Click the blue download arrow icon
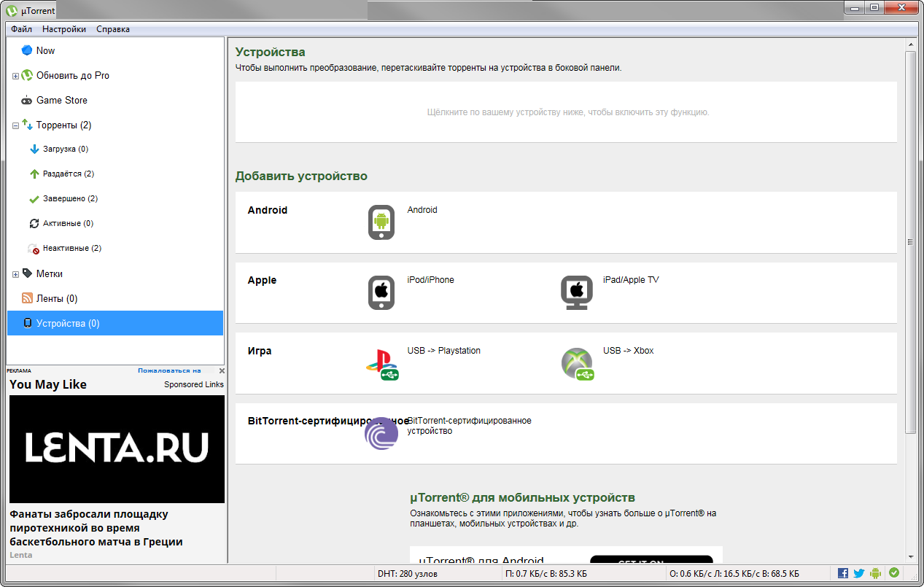Screen dimensions: 924x587 click(x=34, y=149)
